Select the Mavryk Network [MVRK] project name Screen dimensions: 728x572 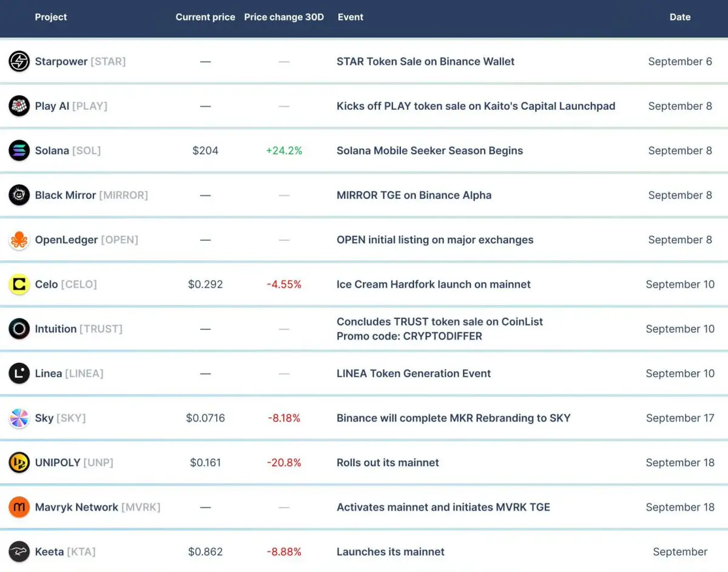[98, 507]
